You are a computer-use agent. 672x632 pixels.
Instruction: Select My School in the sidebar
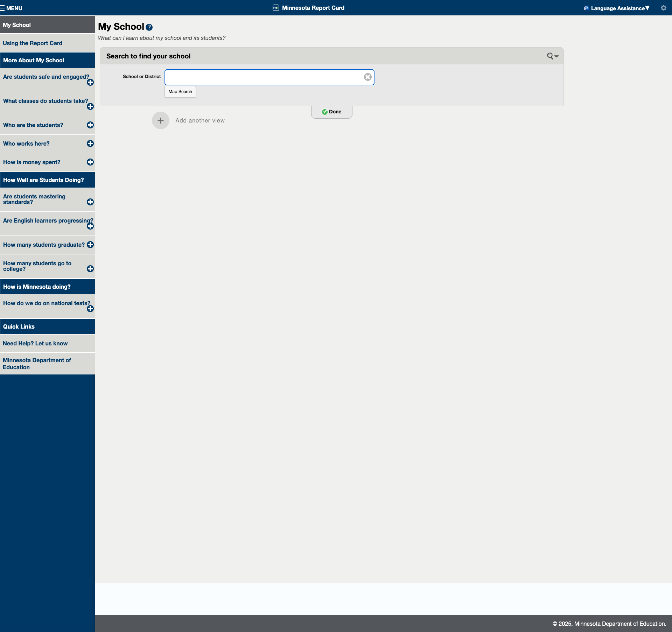tap(47, 25)
